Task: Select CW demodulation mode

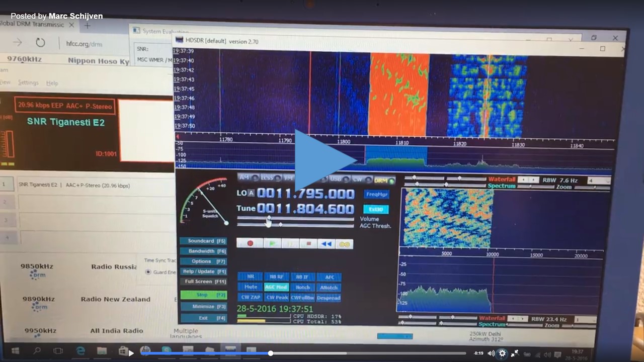Action: 361,179
